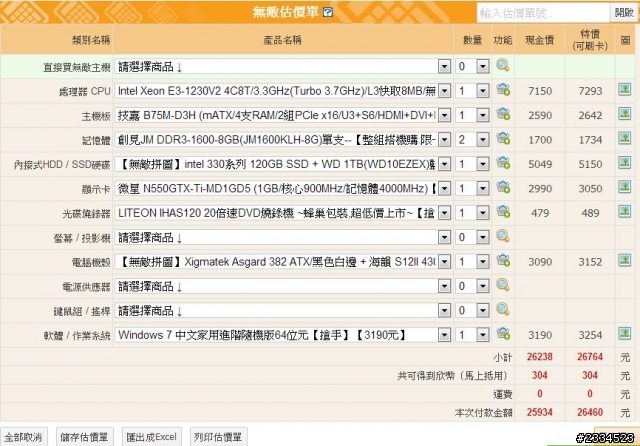View product picture for intel 330 SSD bundle

[624, 163]
